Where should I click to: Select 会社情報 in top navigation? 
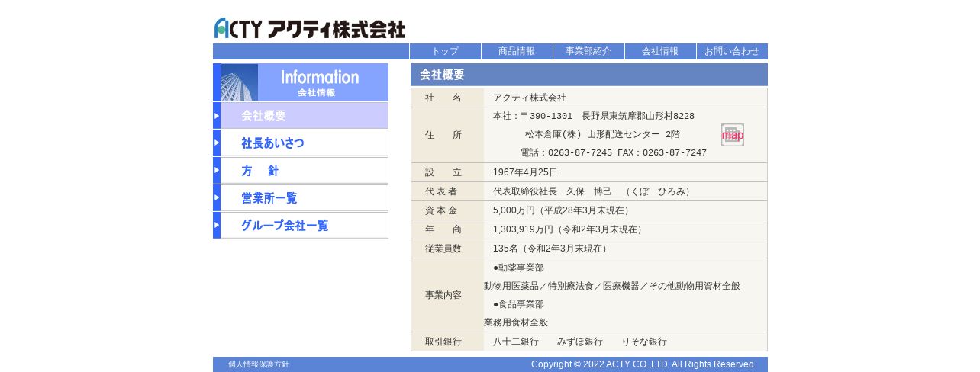(660, 51)
